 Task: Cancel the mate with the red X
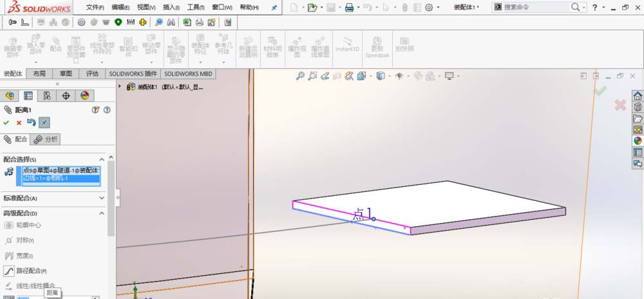[19, 123]
